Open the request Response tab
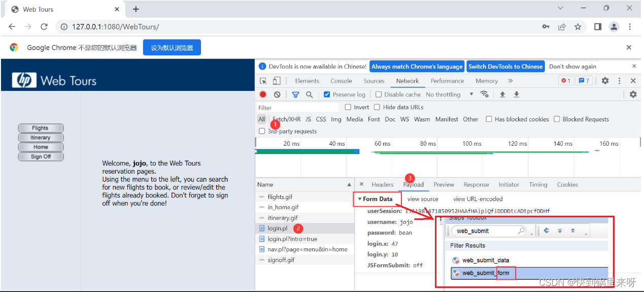Screen dimensions: 644x292 [477, 185]
